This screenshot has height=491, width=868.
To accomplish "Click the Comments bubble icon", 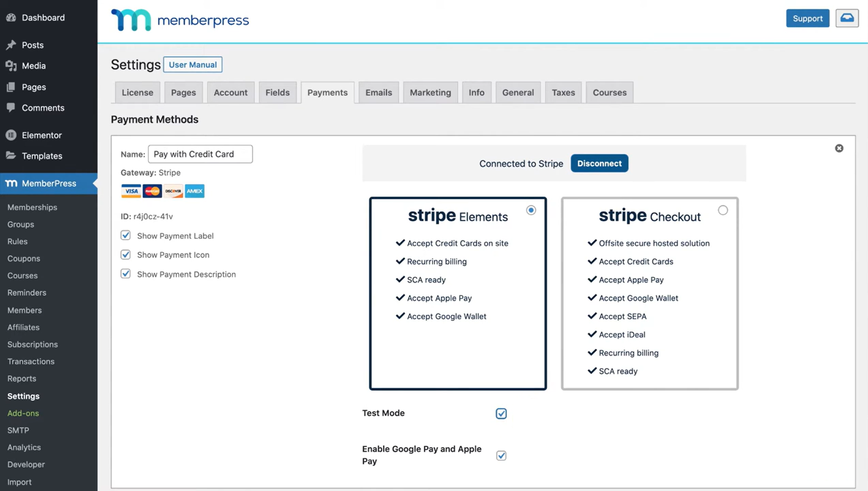I will tap(11, 108).
